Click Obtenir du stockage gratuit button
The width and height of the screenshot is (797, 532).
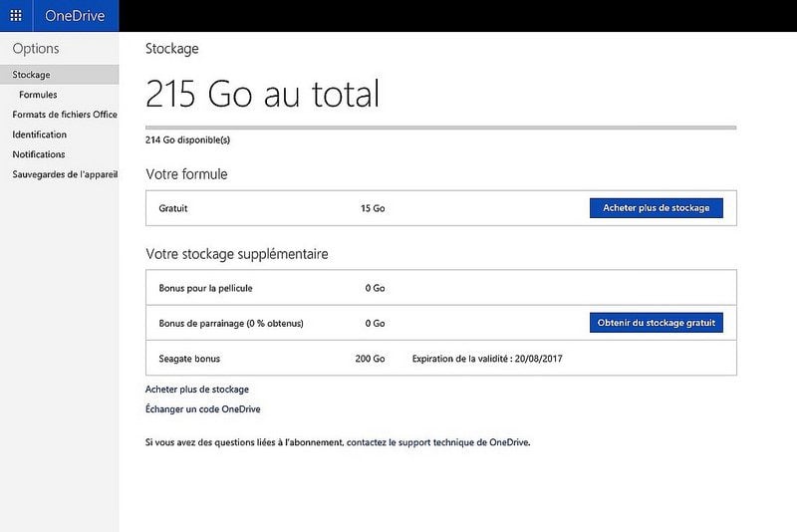[x=657, y=323]
